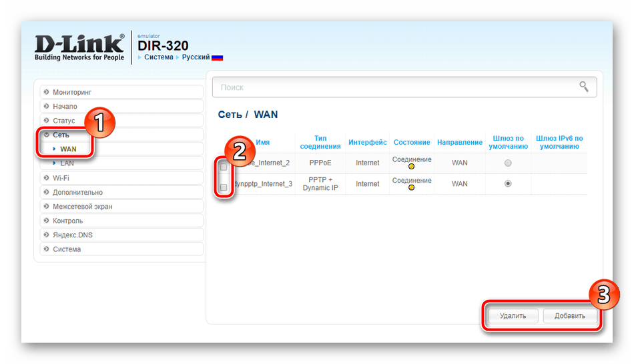Click yellow status indicator in PPTP row
Viewport: 634px width, 364px height.
(411, 188)
